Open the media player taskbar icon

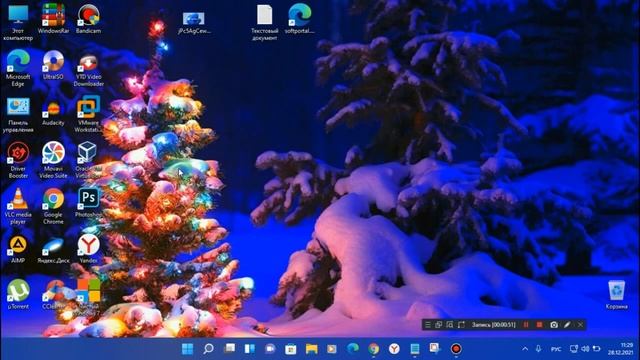click(x=332, y=349)
